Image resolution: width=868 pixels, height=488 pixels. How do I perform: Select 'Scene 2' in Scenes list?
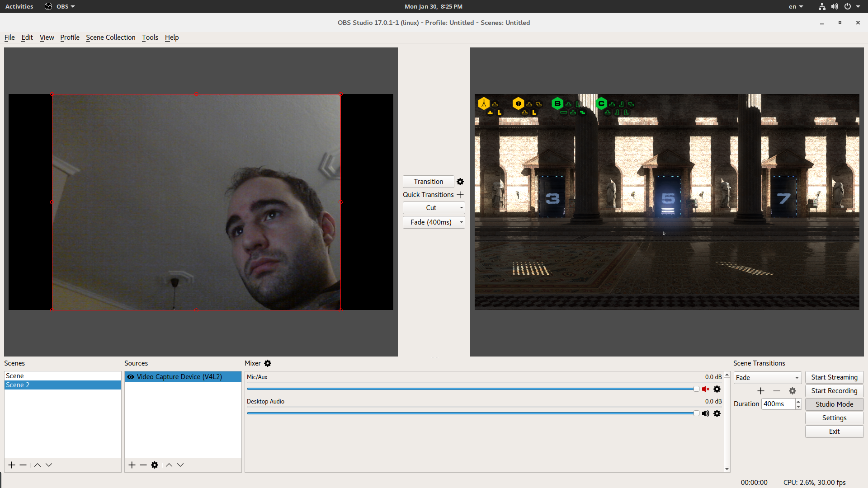[x=63, y=385]
